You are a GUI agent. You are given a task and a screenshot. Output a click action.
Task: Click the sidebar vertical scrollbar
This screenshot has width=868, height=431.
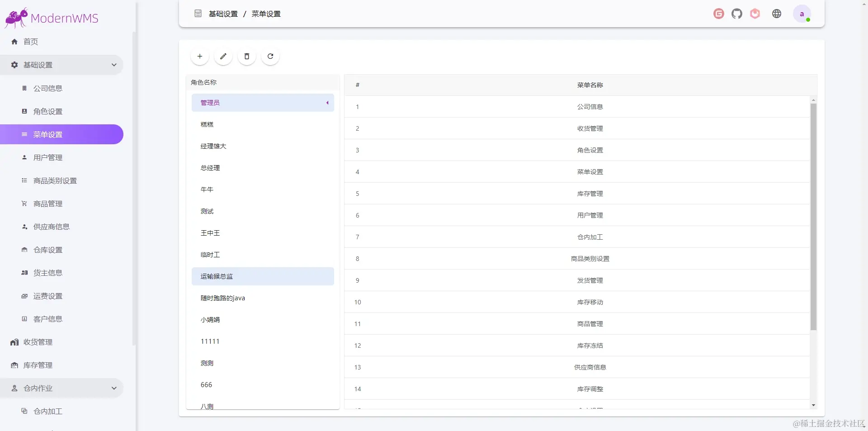(134, 189)
